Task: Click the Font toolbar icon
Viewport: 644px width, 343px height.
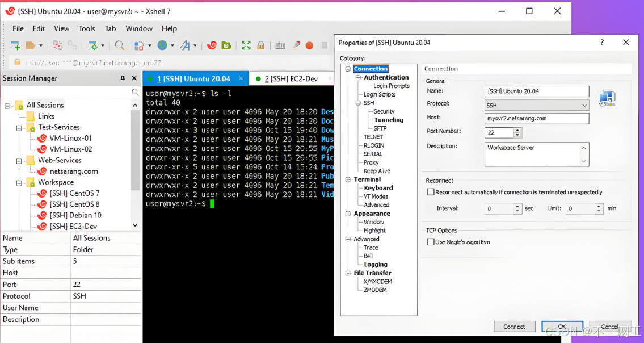Action: (x=185, y=45)
